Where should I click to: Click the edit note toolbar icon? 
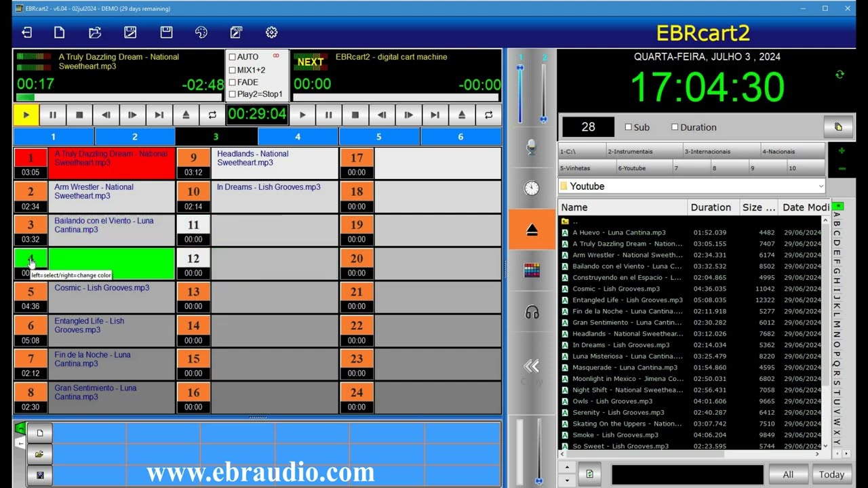coord(236,33)
